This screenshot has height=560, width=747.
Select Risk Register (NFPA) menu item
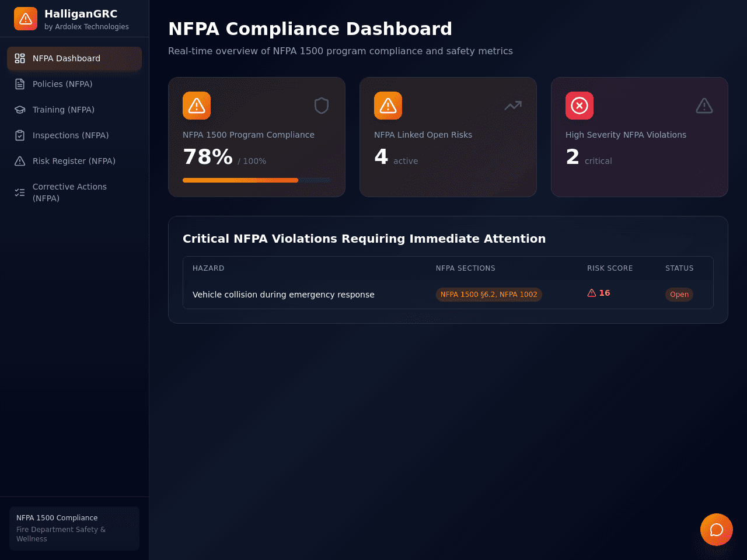pos(74,161)
